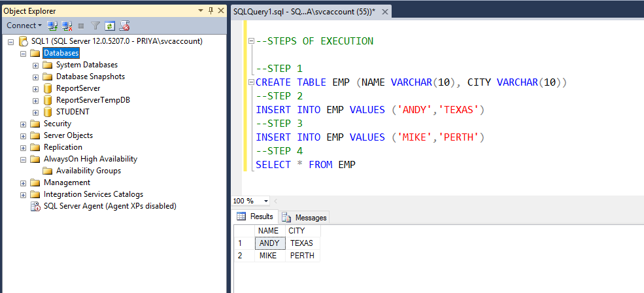Select the SQL Server Agent node icon

point(35,206)
